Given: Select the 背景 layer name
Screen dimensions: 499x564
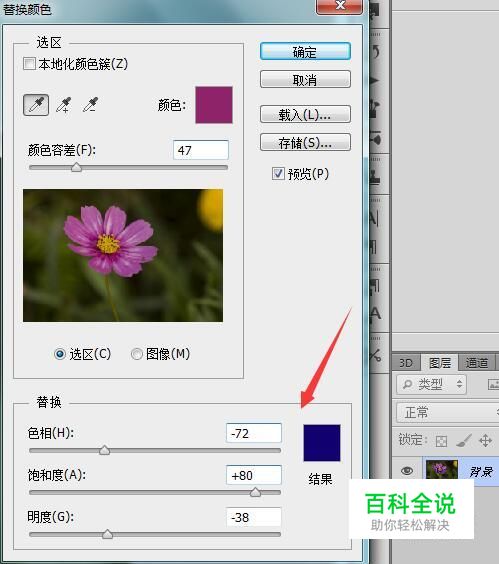Looking at the screenshot, I should click(x=481, y=471).
